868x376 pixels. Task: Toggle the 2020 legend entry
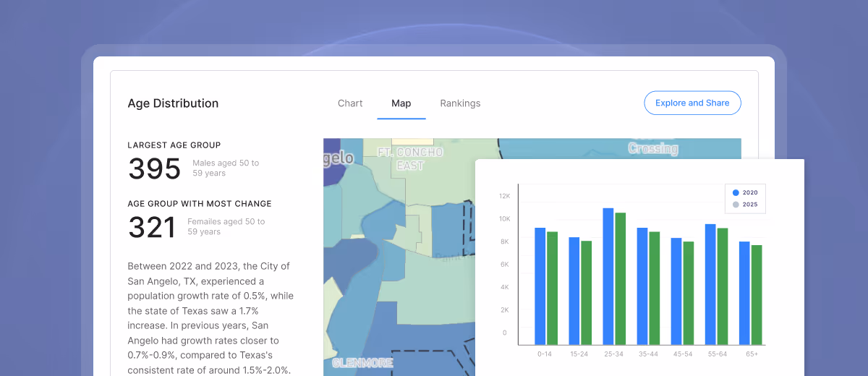(745, 193)
